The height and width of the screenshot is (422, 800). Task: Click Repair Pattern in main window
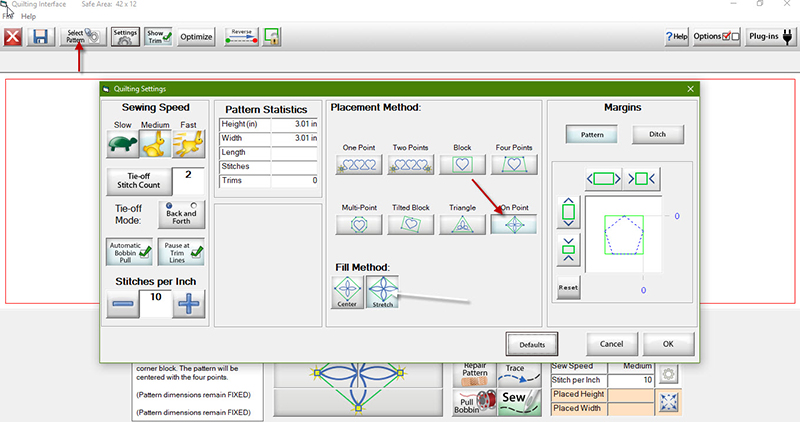click(474, 375)
